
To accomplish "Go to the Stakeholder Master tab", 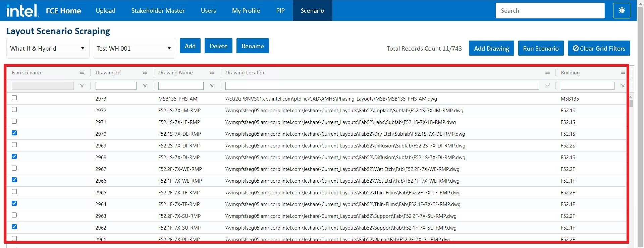I will pos(158,11).
